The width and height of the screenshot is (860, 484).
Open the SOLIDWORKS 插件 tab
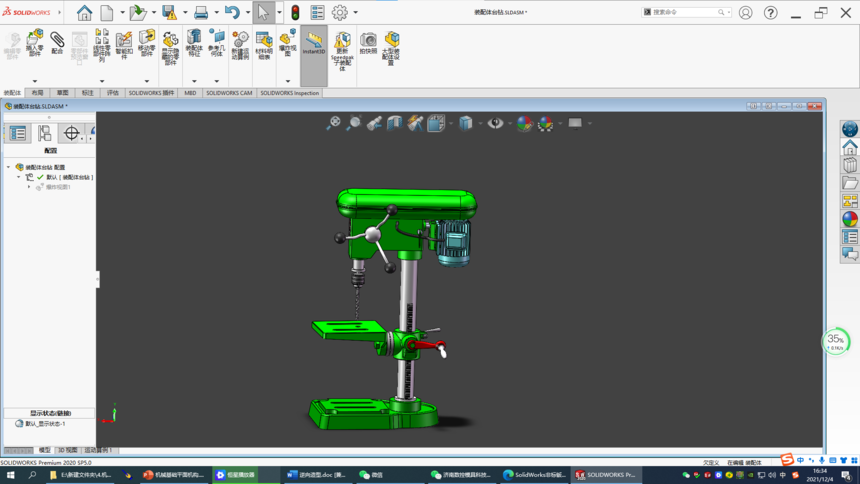coord(151,93)
